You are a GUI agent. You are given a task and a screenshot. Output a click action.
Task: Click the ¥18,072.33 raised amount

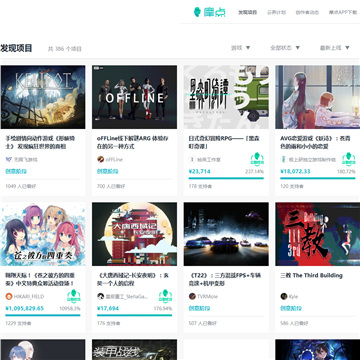tap(295, 171)
